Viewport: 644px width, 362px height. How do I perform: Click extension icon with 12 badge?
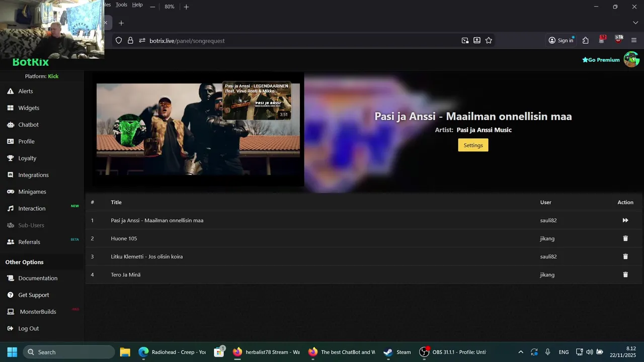click(x=602, y=40)
